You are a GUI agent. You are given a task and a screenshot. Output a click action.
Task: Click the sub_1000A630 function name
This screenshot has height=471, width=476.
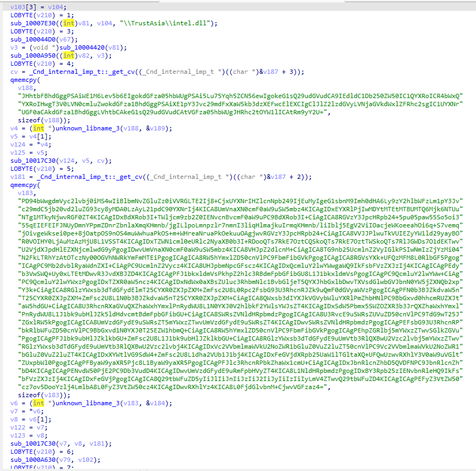click(33, 460)
